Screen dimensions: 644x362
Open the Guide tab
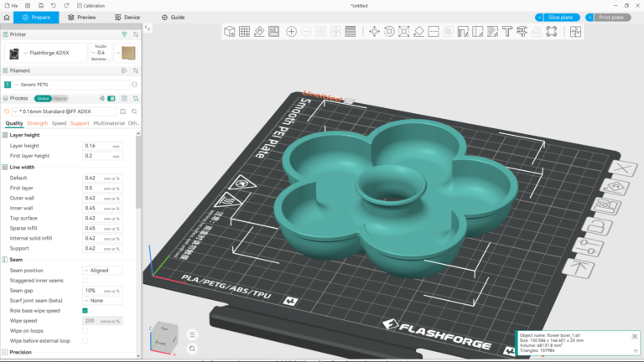point(173,18)
